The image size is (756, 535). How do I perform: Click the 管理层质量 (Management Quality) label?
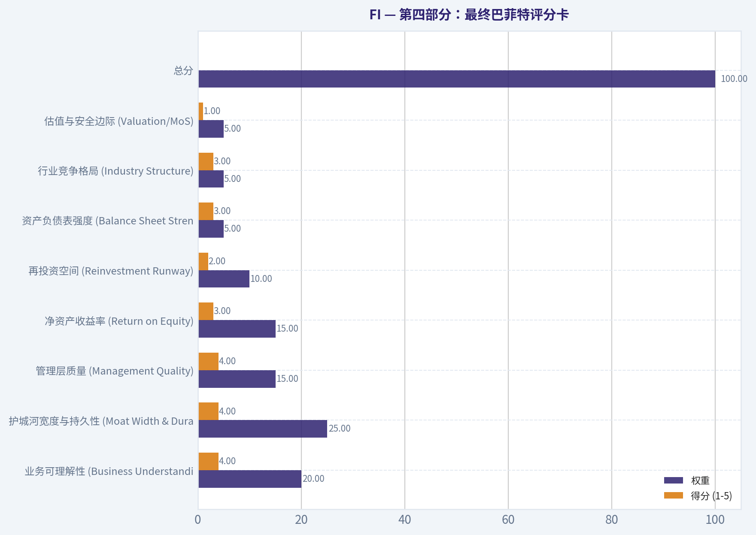point(115,371)
